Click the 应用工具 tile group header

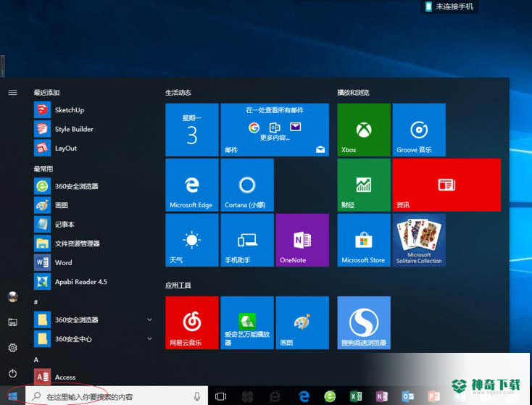click(x=178, y=285)
